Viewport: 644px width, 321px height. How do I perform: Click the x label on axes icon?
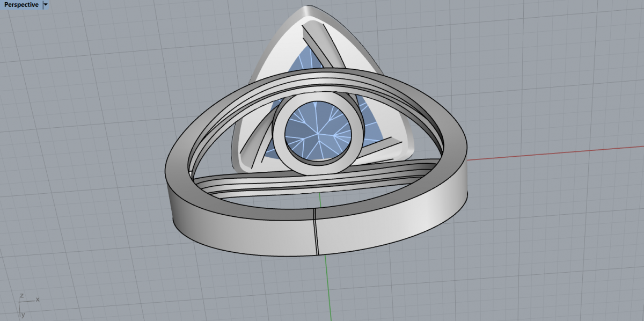point(38,299)
